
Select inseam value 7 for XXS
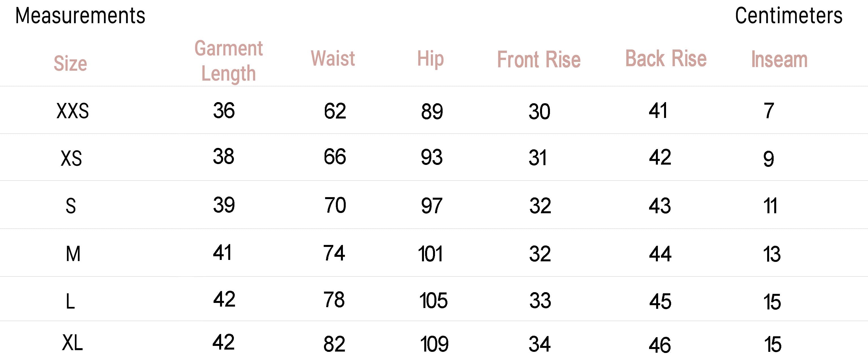769,111
